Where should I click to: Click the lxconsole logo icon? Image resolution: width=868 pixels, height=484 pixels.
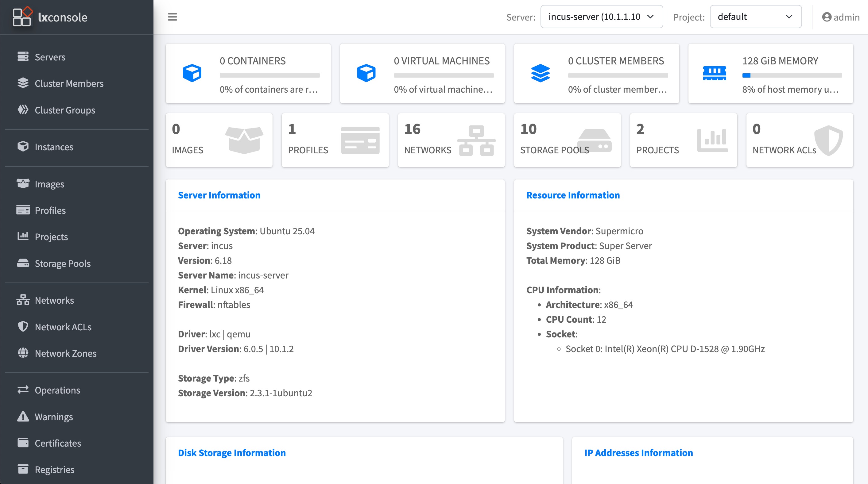pyautogui.click(x=22, y=17)
